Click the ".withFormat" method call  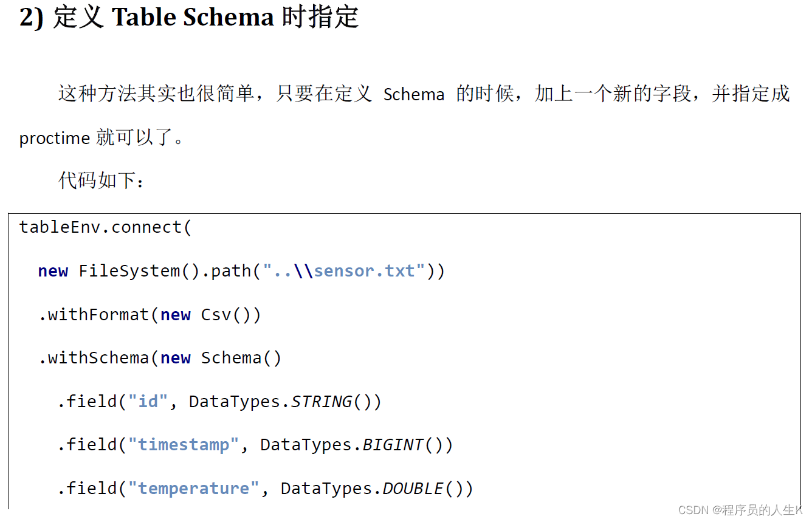pos(94,315)
